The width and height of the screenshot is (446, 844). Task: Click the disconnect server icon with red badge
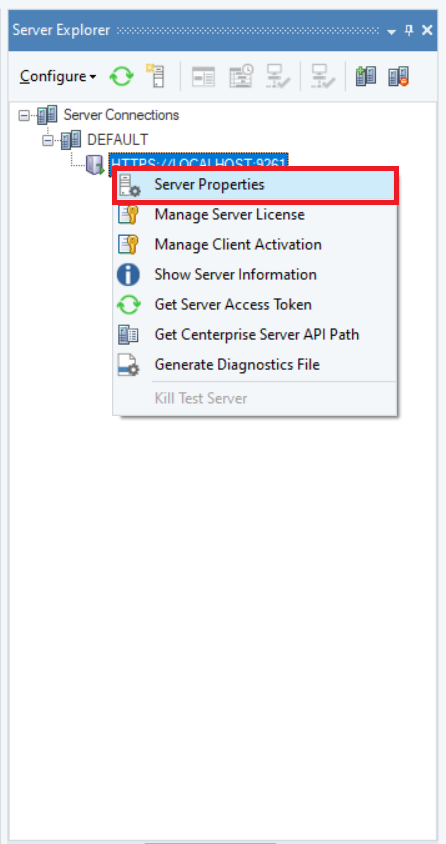coord(399,76)
